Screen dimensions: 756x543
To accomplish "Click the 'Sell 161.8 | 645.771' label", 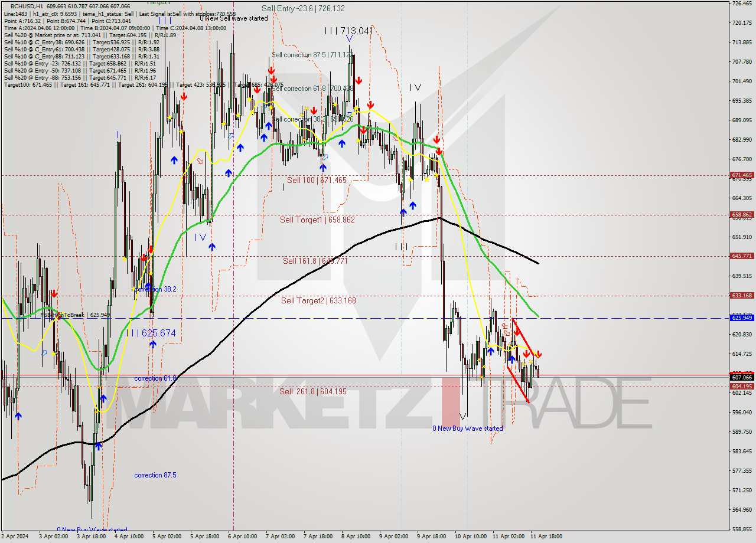I will point(315,261).
